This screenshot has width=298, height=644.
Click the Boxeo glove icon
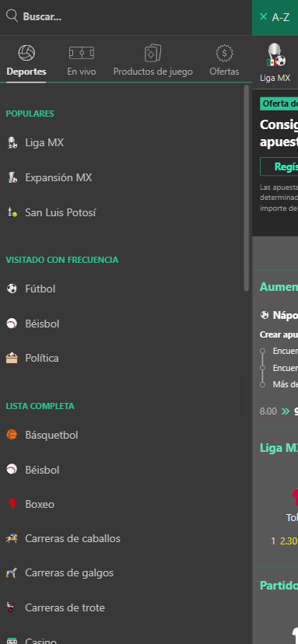tap(12, 504)
